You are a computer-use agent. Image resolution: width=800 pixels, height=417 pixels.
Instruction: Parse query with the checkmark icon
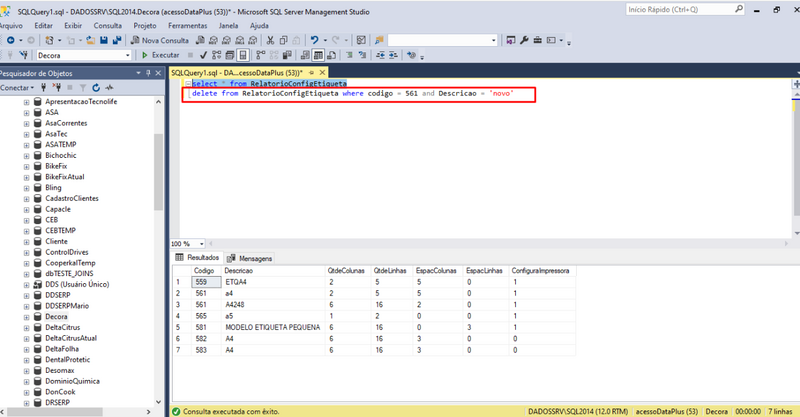pos(203,55)
